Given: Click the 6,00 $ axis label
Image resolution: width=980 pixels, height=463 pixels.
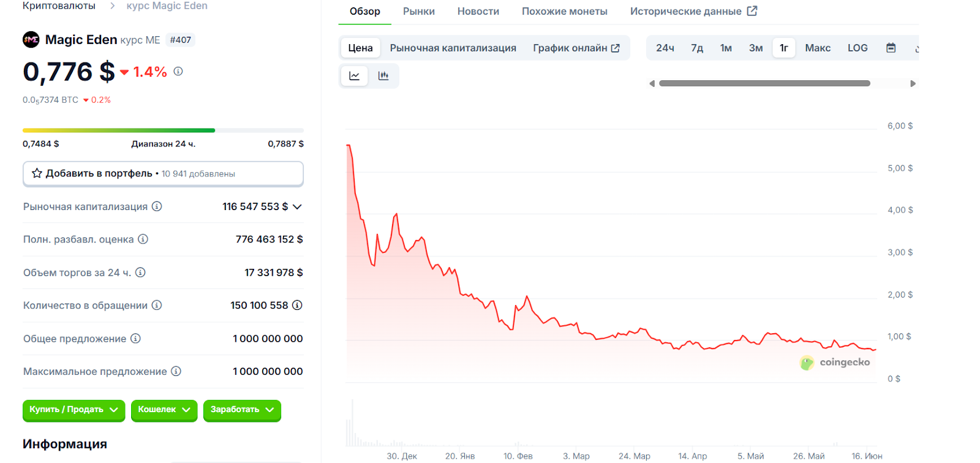Looking at the screenshot, I should pyautogui.click(x=900, y=126).
